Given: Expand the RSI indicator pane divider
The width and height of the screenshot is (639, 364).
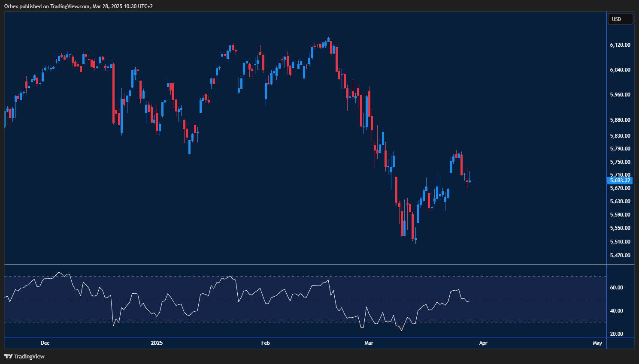Looking at the screenshot, I should (x=300, y=265).
